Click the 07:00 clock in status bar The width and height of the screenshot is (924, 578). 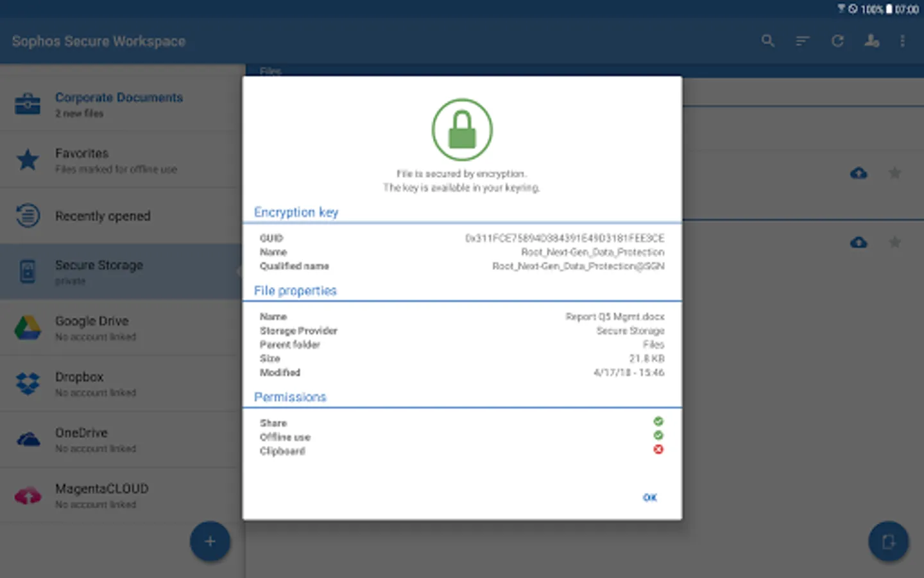[907, 9]
